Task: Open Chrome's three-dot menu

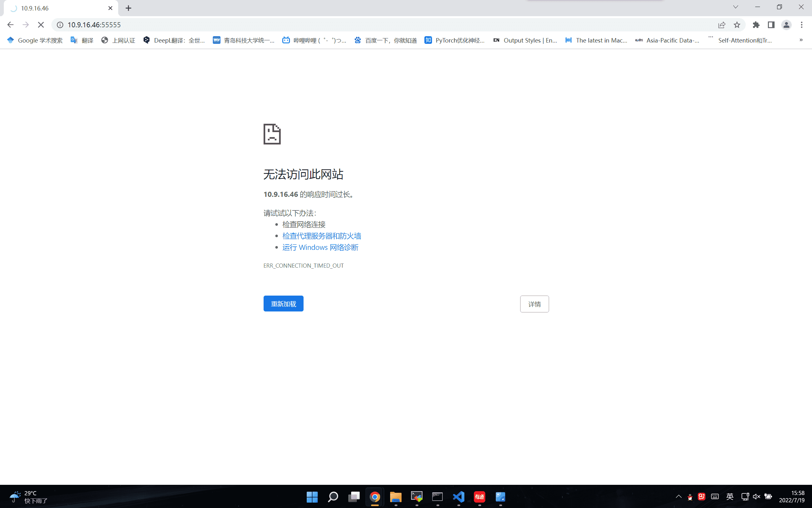Action: (802, 25)
